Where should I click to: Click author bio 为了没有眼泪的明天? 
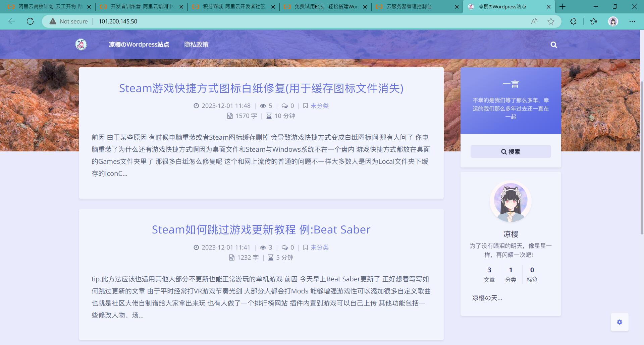pyautogui.click(x=511, y=250)
